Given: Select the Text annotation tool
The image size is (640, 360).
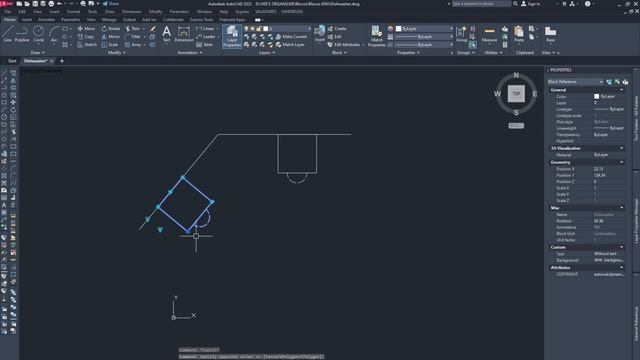Looking at the screenshot, I should (167, 34).
